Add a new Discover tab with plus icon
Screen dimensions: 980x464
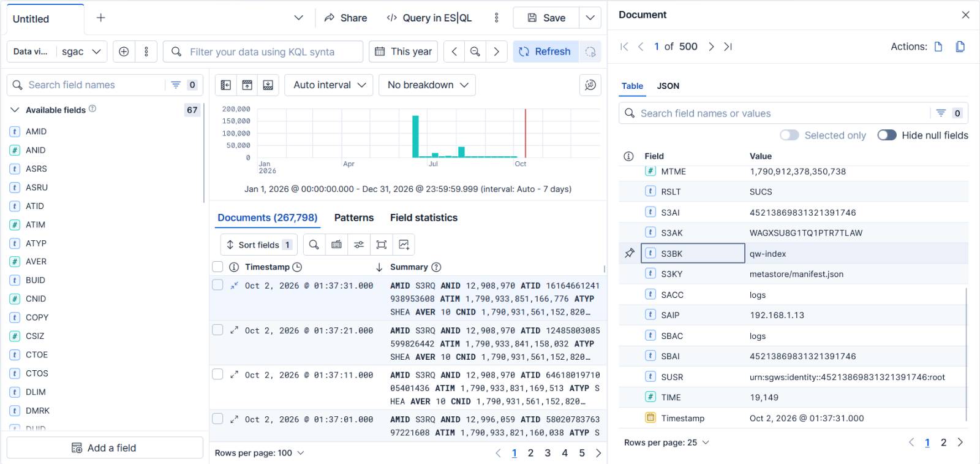pyautogui.click(x=101, y=18)
